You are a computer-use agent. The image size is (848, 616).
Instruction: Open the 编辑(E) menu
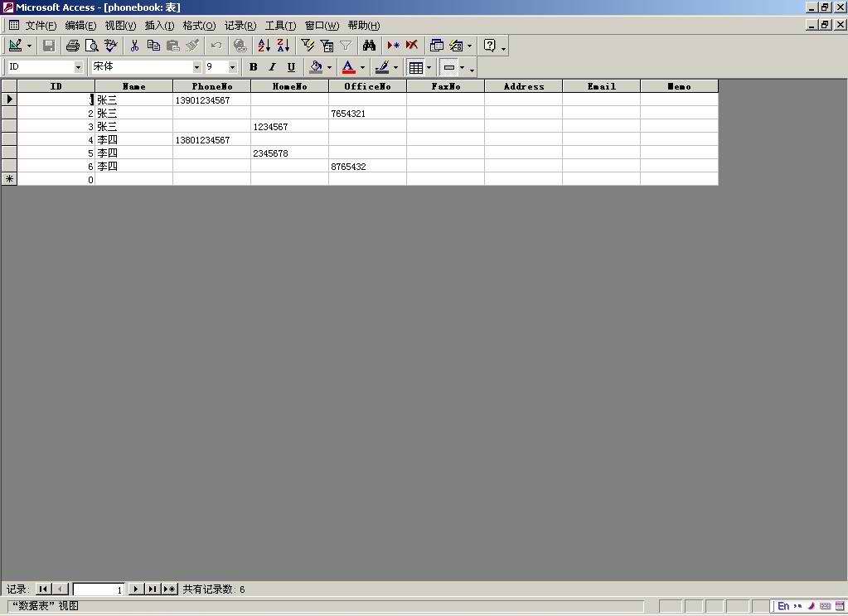pos(80,26)
